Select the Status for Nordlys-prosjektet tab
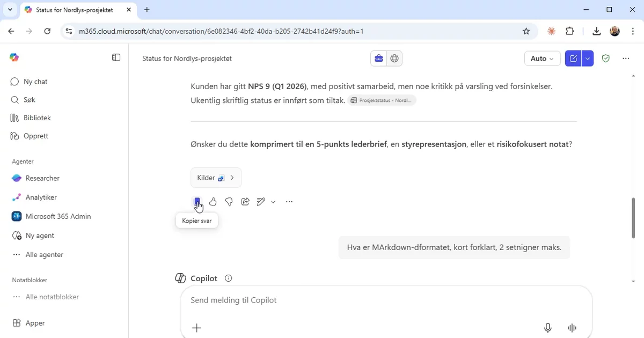 (78, 10)
